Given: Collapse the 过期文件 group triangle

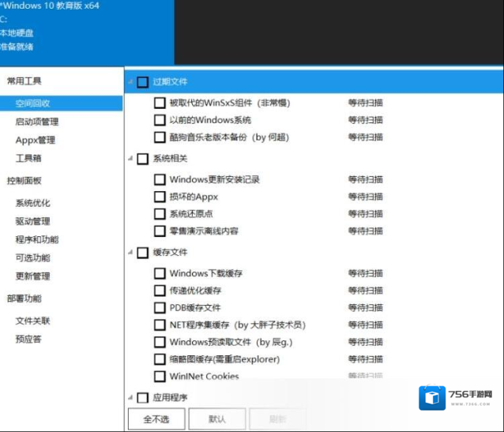Looking at the screenshot, I should [130, 81].
